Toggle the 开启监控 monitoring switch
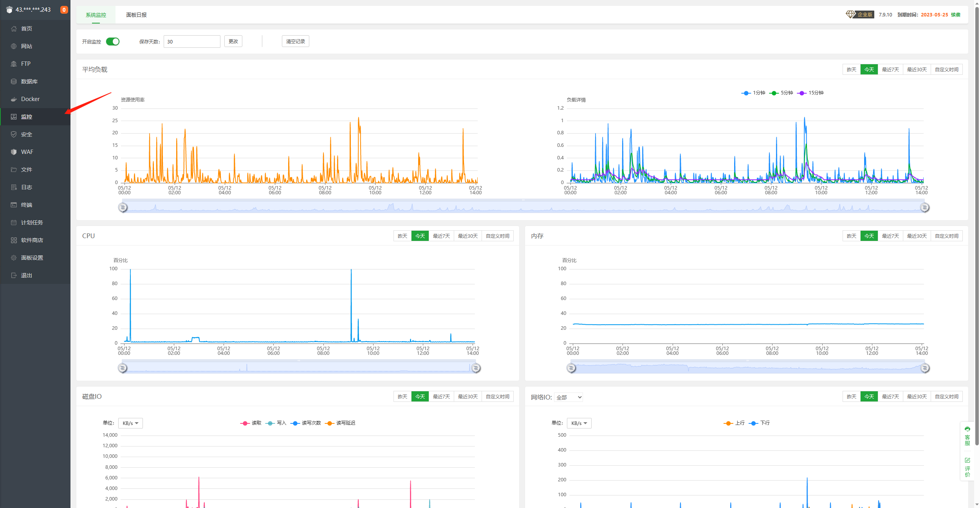980x508 pixels. 113,42
